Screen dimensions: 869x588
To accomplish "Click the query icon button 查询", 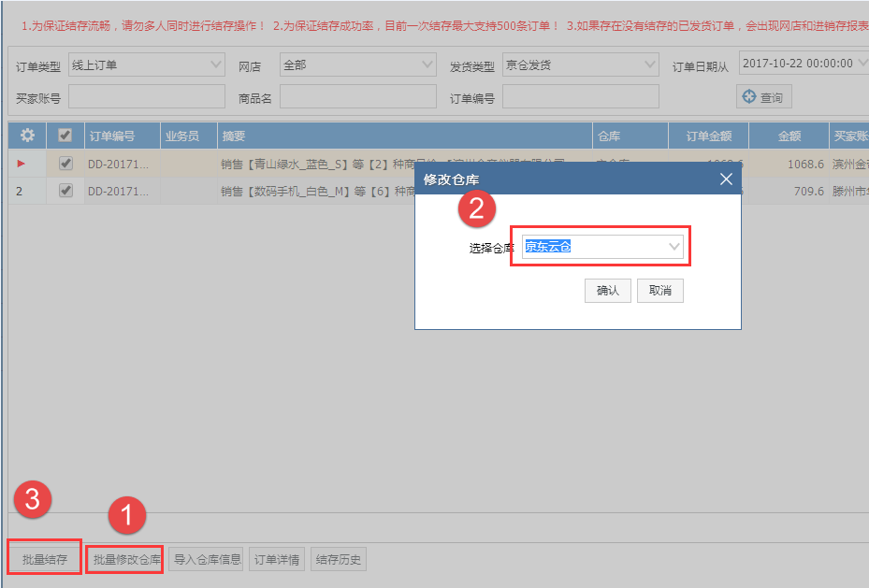I will click(763, 97).
